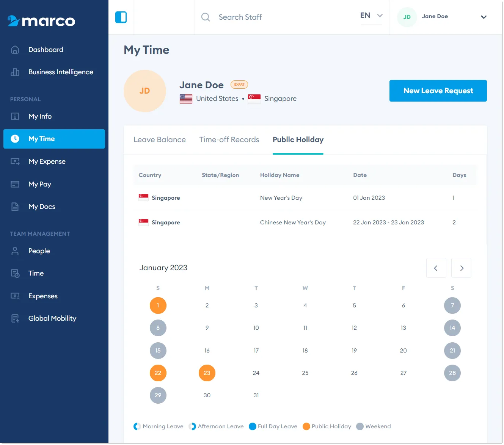Image resolution: width=504 pixels, height=445 pixels.
Task: Select January 1 public holiday on calendar
Action: [158, 306]
